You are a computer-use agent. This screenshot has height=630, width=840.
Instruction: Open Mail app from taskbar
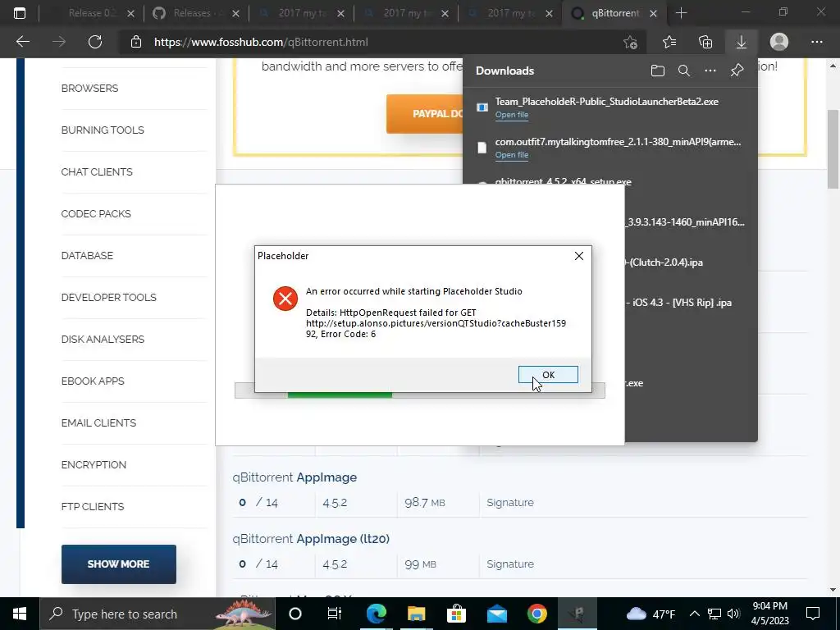point(496,614)
